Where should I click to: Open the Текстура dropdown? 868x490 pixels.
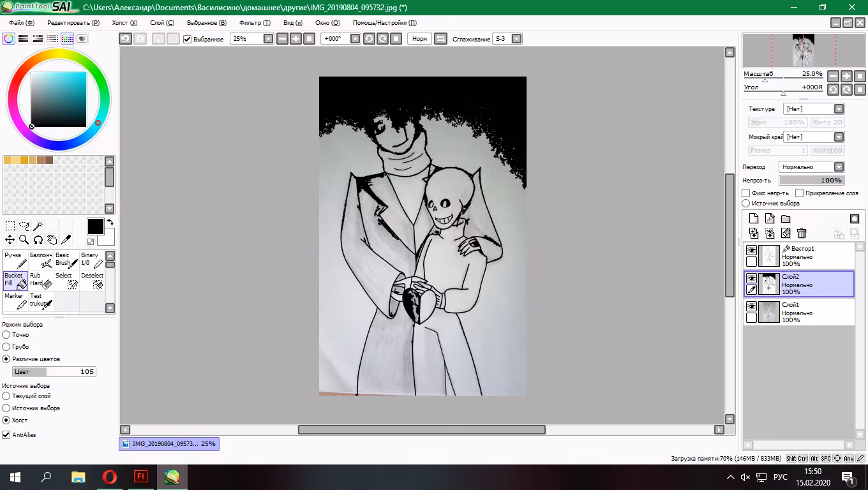(839, 109)
